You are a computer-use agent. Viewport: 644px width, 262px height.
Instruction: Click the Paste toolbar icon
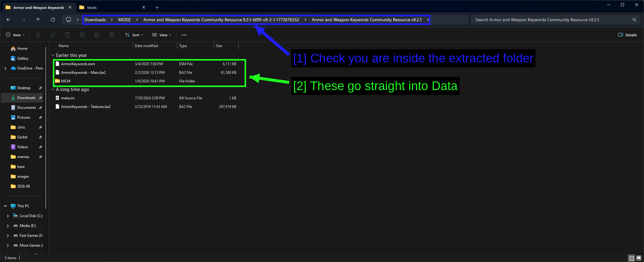tap(68, 35)
